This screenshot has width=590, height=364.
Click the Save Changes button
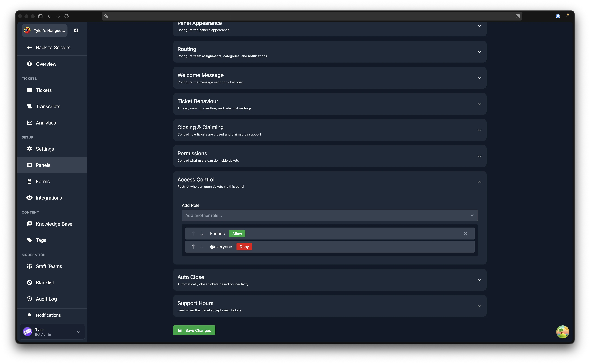click(x=194, y=330)
